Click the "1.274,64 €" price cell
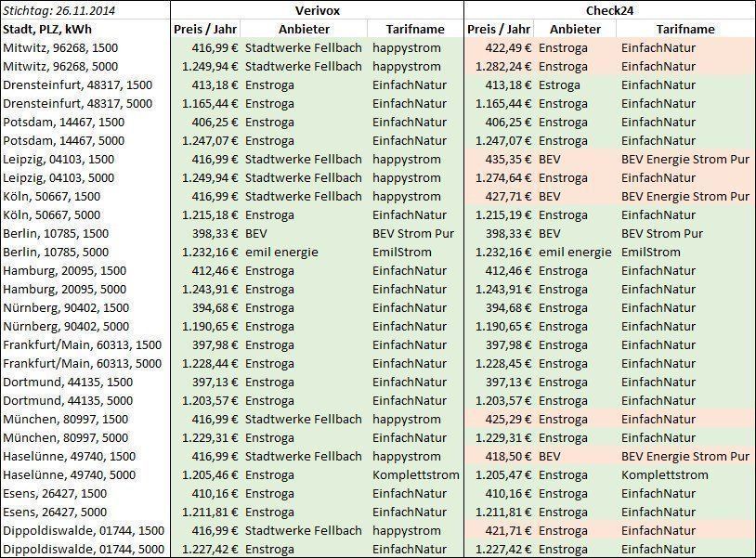This screenshot has width=756, height=558. pos(503,178)
